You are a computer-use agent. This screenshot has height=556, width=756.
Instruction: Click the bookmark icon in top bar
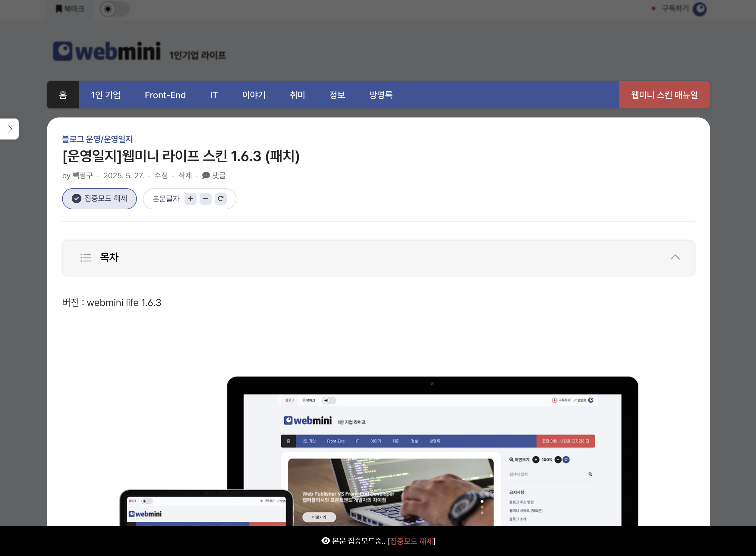click(x=59, y=9)
